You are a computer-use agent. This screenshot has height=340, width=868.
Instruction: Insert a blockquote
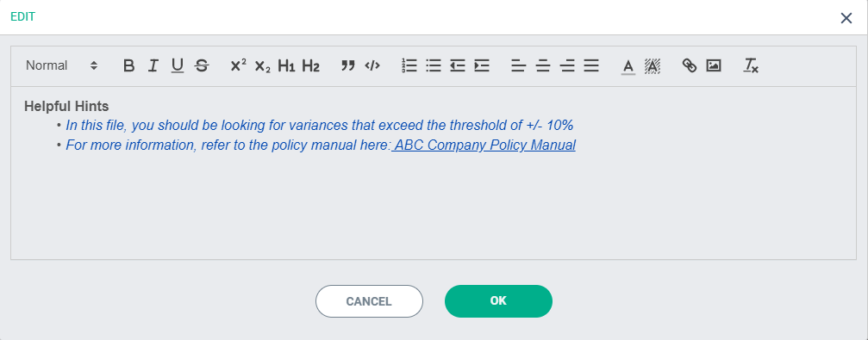pos(347,65)
